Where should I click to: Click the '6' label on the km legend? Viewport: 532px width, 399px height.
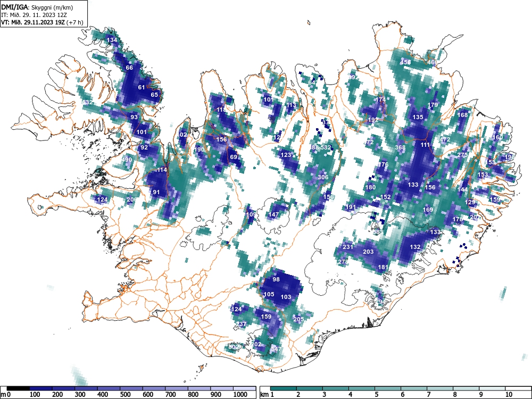pos(402,395)
